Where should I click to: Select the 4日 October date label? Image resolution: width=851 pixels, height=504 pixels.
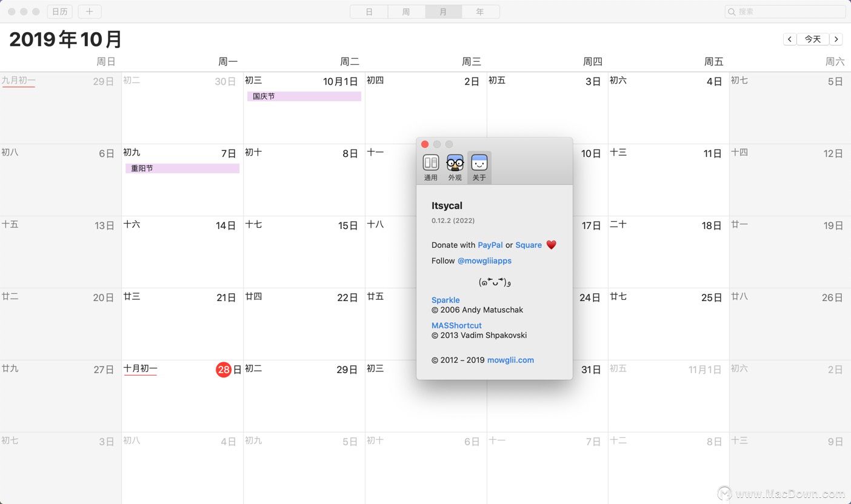click(x=714, y=81)
